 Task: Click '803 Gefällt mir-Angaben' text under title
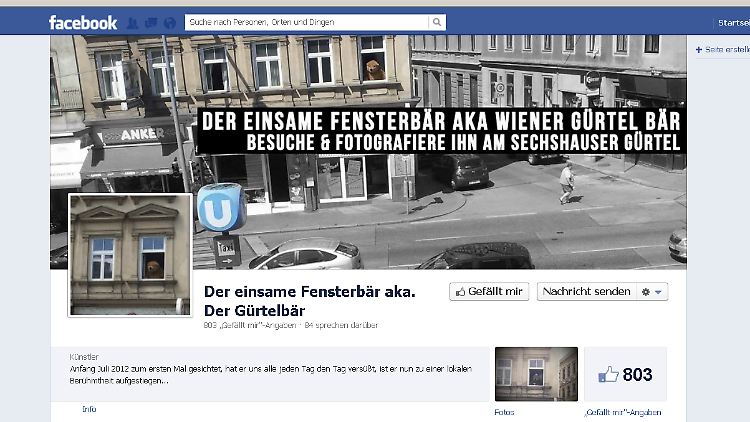point(250,325)
